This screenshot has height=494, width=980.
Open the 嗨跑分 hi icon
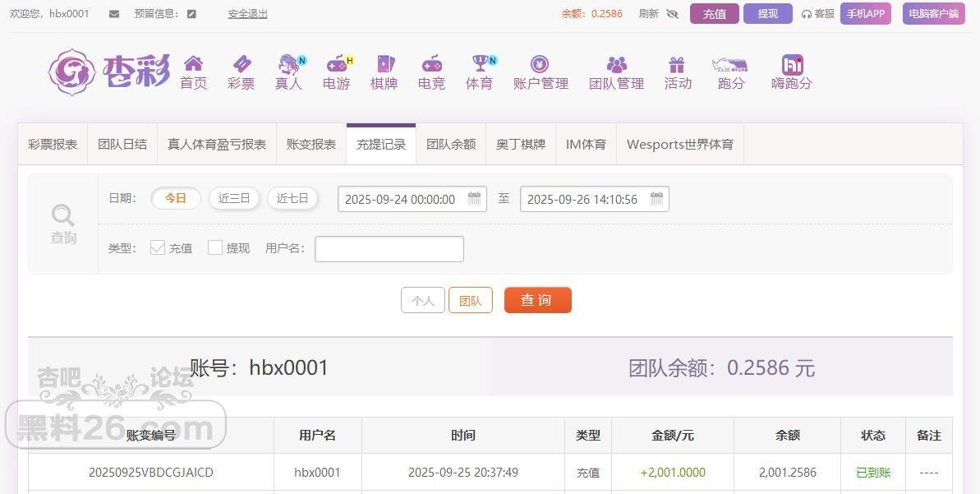coord(792,64)
